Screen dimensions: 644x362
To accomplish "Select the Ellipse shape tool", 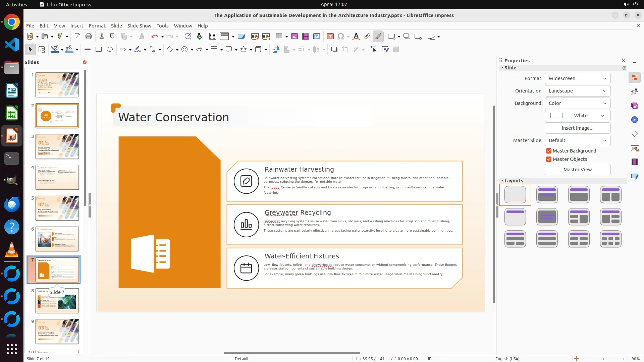I will (110, 50).
